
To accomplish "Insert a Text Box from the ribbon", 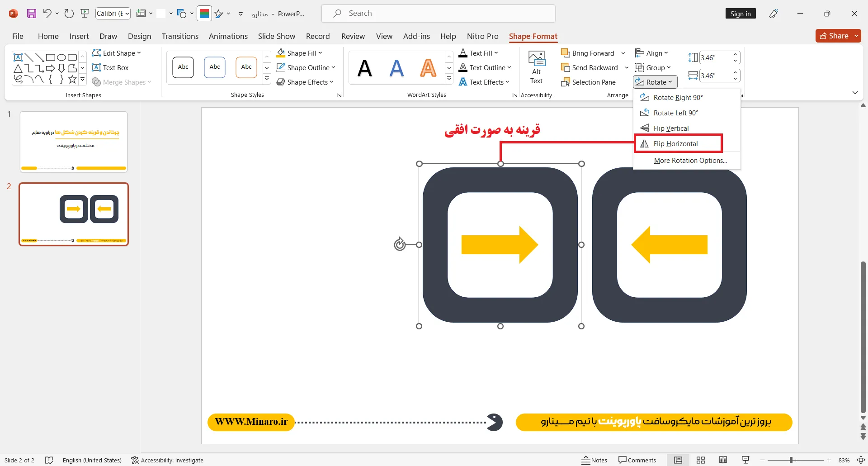I will [110, 67].
